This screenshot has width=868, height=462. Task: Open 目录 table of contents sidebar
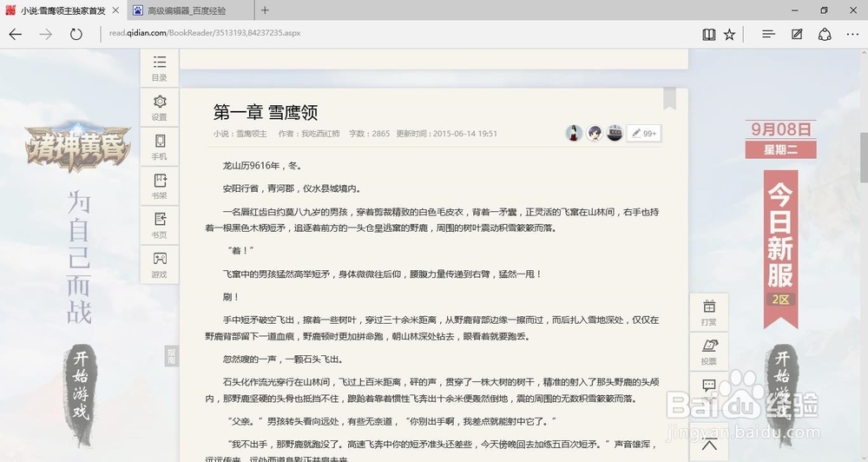click(x=160, y=68)
